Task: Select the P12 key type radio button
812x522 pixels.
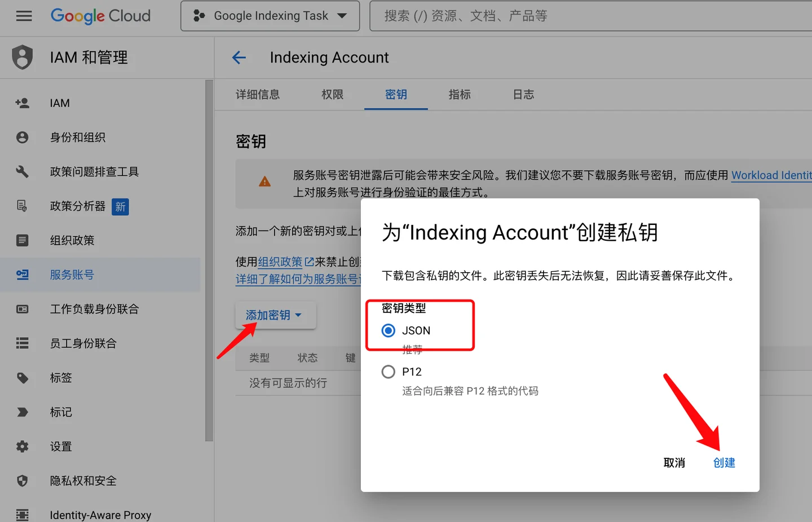Action: point(389,372)
